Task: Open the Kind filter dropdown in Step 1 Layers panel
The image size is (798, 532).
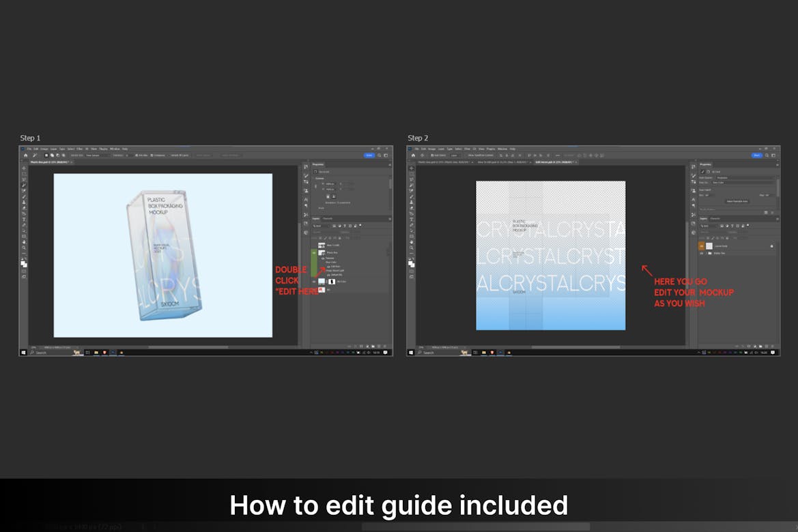Action: pyautogui.click(x=321, y=226)
